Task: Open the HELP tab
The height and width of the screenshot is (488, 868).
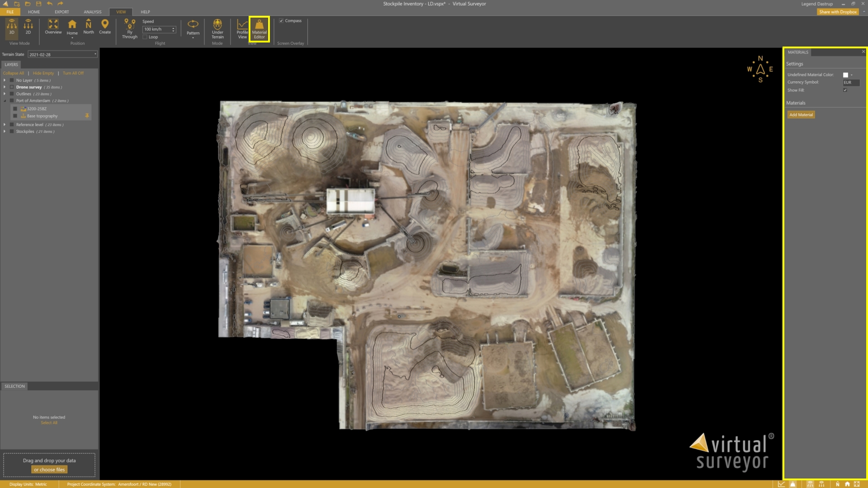Action: 146,12
